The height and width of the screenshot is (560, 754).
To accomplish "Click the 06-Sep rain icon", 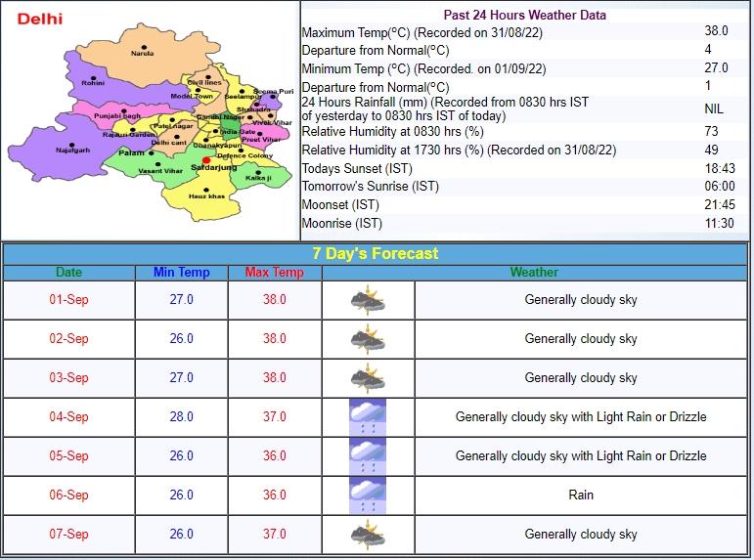I will (x=368, y=495).
